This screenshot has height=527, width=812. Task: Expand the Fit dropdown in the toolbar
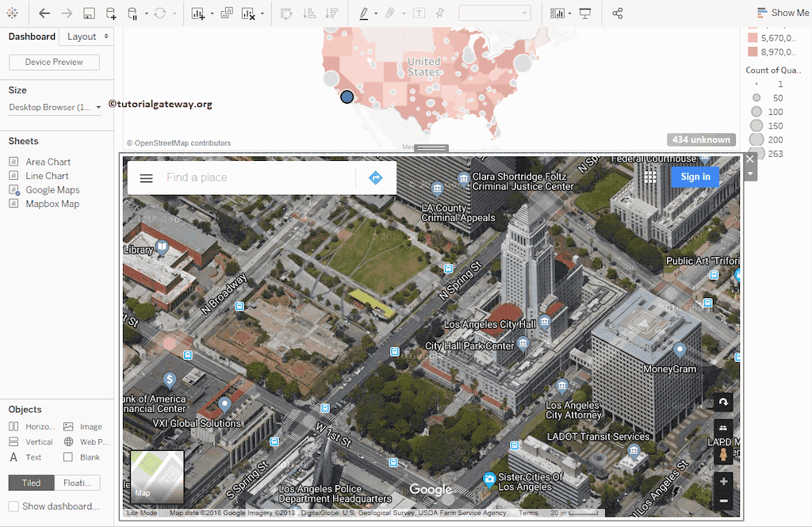pyautogui.click(x=523, y=13)
